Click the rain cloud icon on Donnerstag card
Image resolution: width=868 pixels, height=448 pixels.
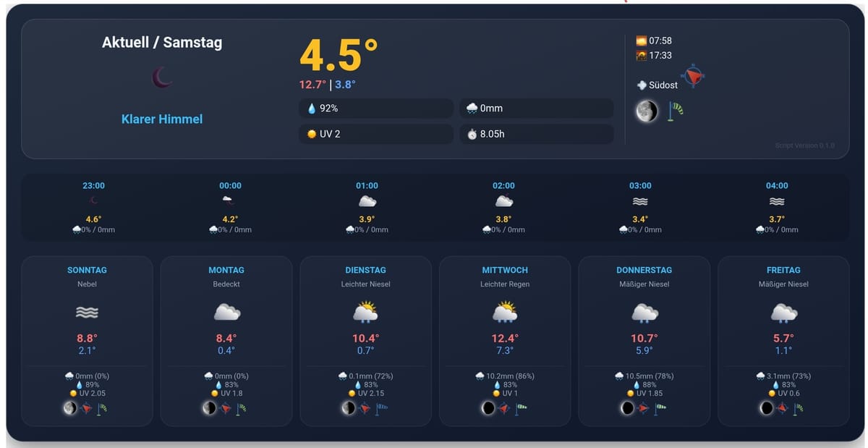tap(644, 313)
